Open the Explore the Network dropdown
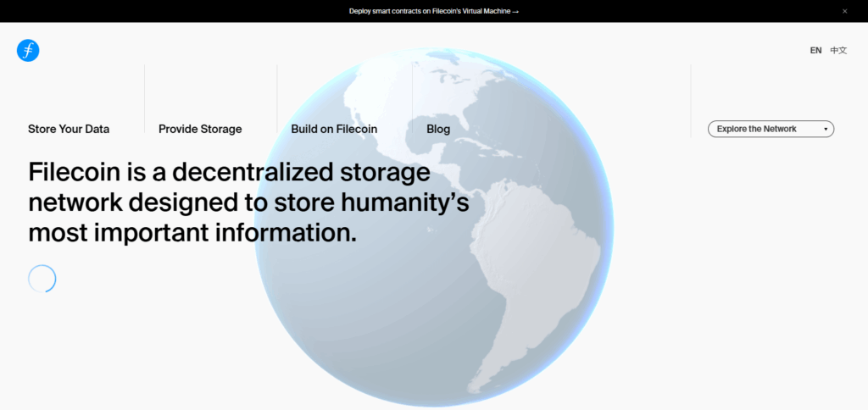 tap(770, 129)
